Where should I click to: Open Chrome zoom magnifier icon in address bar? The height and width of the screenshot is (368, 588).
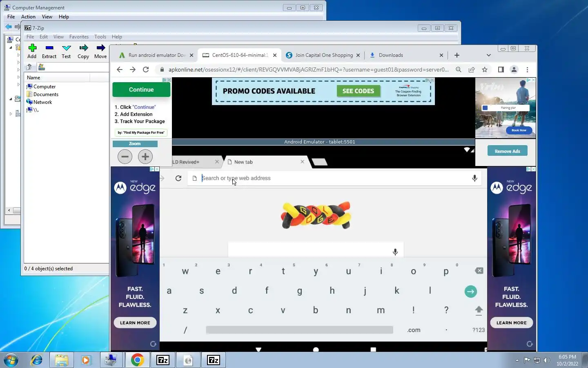point(459,70)
